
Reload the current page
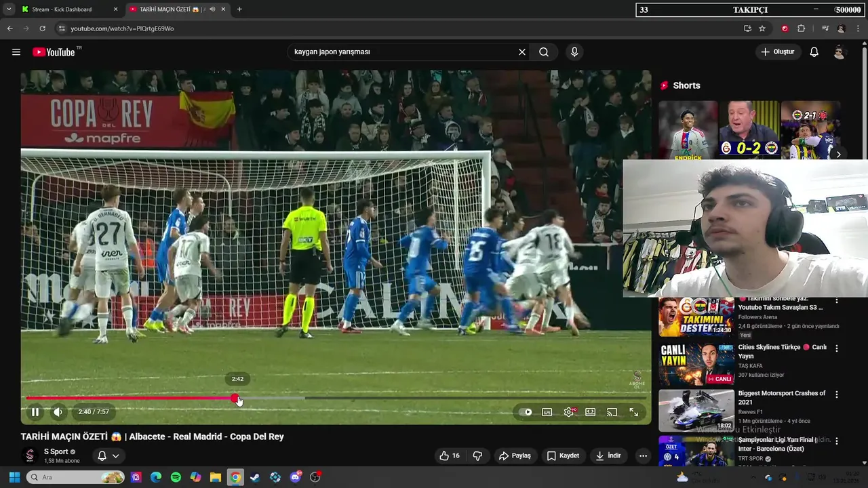pos(42,28)
